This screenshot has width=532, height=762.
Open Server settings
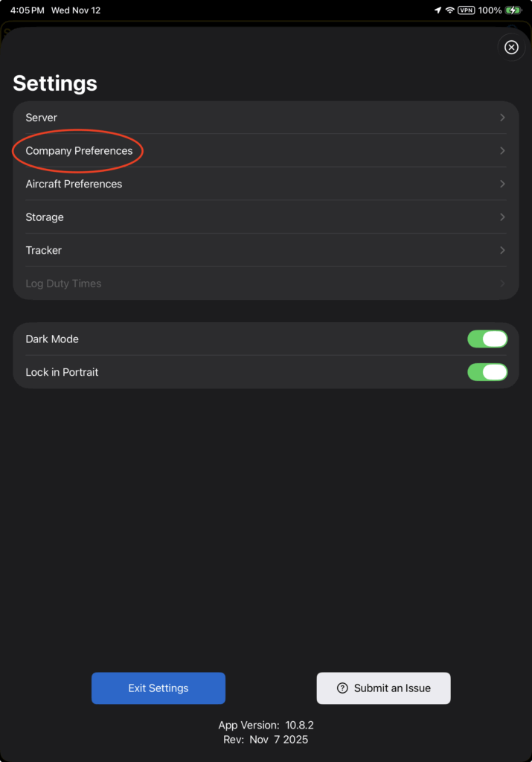[x=42, y=118]
